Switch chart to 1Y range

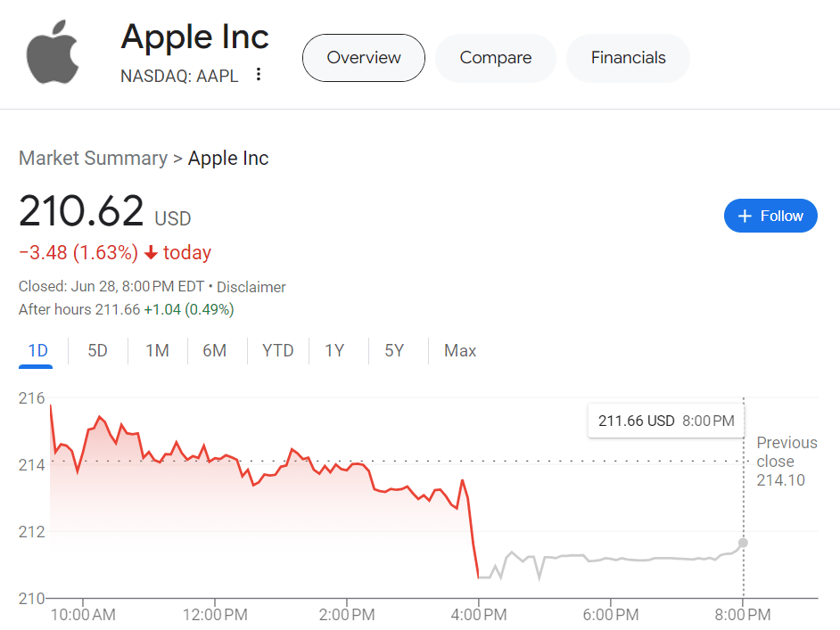334,350
